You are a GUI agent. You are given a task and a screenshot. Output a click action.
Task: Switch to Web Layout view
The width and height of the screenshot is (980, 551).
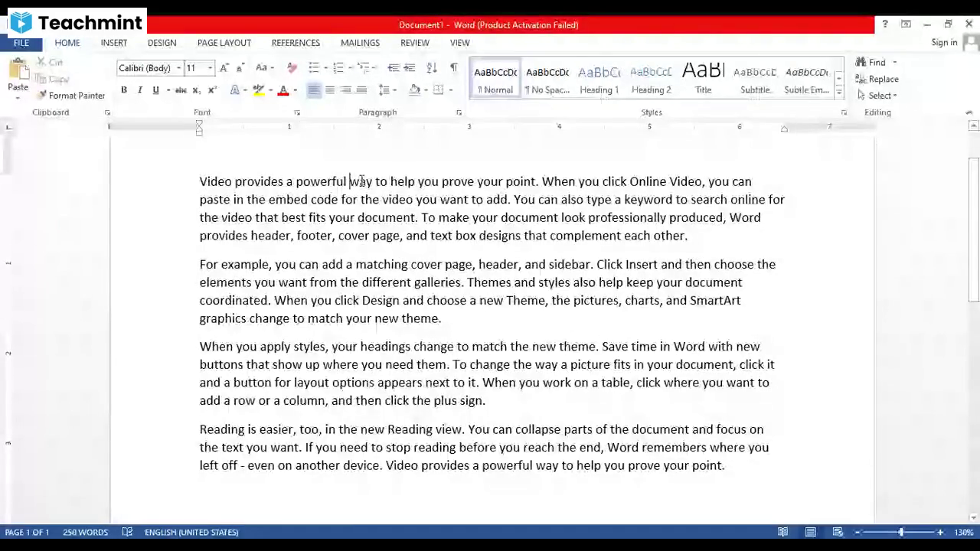[x=838, y=532]
